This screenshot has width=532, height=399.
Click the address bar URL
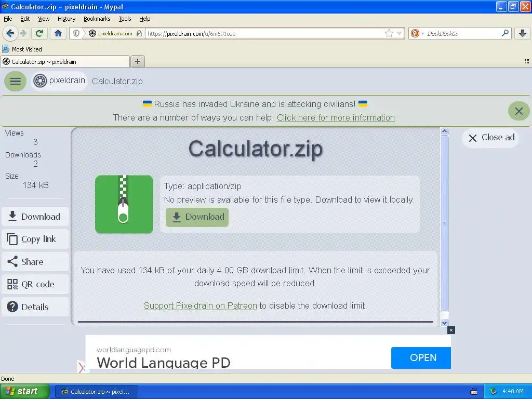tap(264, 33)
